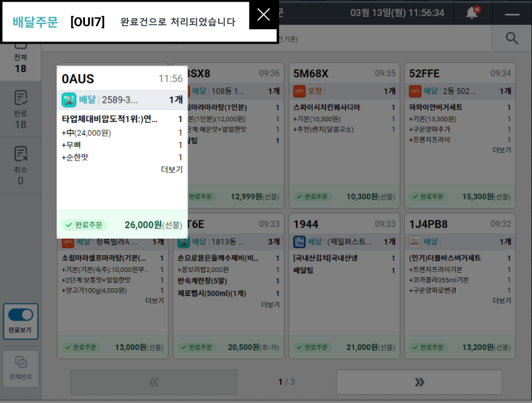
Task: Click 완료주문 badge on order 0AUS
Action: (x=84, y=225)
